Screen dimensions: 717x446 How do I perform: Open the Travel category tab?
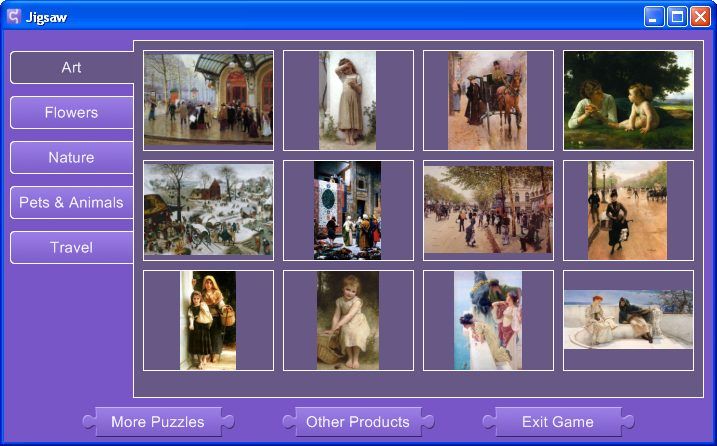71,247
